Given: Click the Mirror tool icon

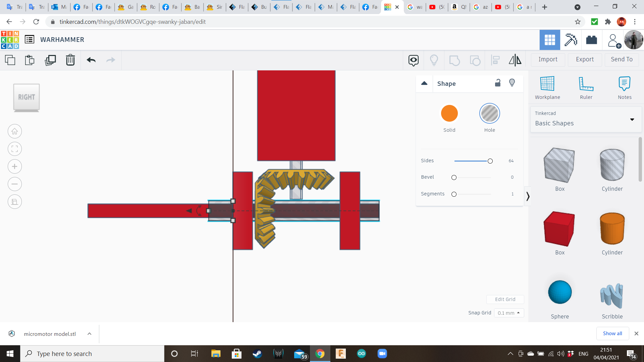Looking at the screenshot, I should pos(515,60).
